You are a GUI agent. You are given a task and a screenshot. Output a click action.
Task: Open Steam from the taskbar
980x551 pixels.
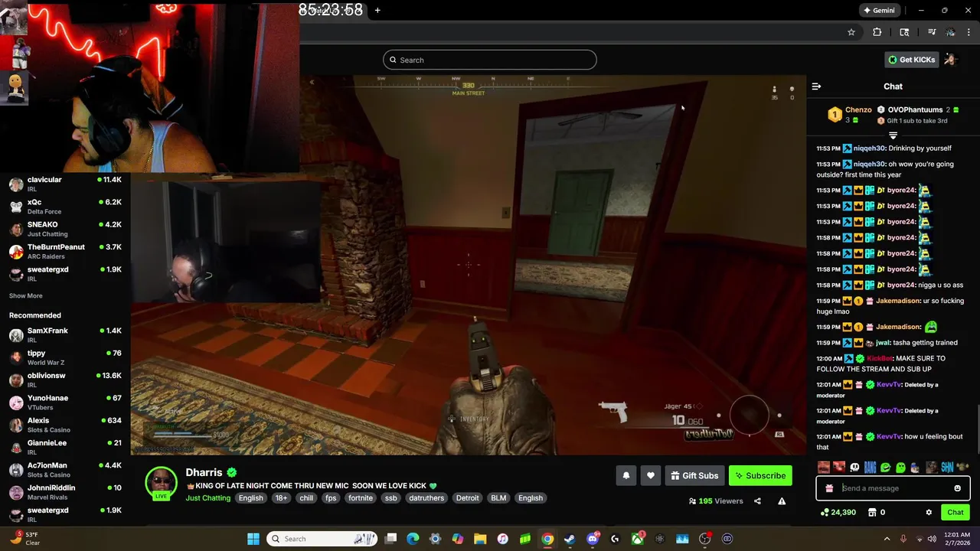[x=570, y=539]
